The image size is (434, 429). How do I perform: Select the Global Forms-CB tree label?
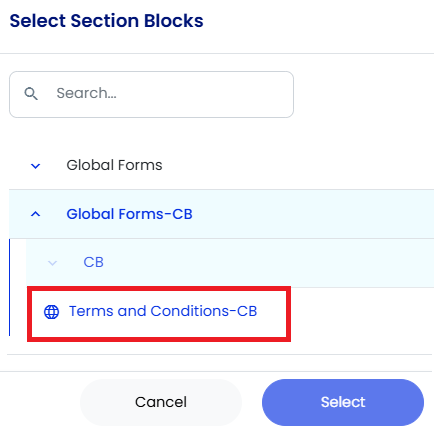pos(129,214)
